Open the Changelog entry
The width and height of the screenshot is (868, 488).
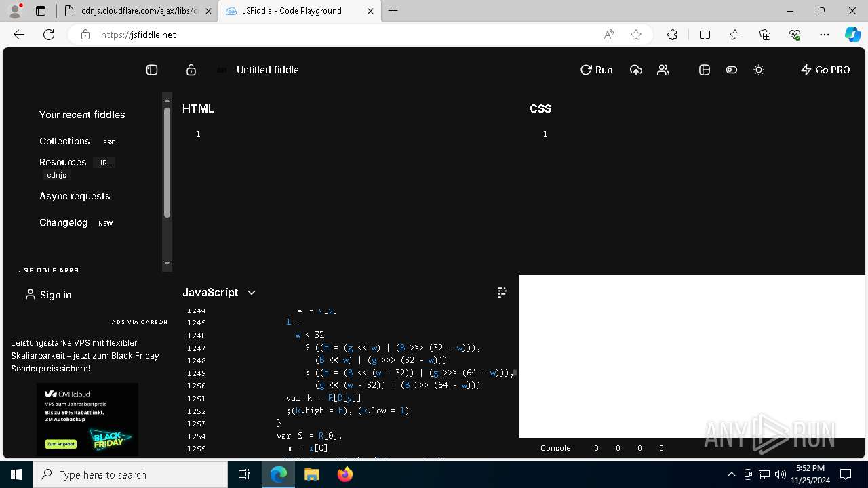[x=64, y=222]
